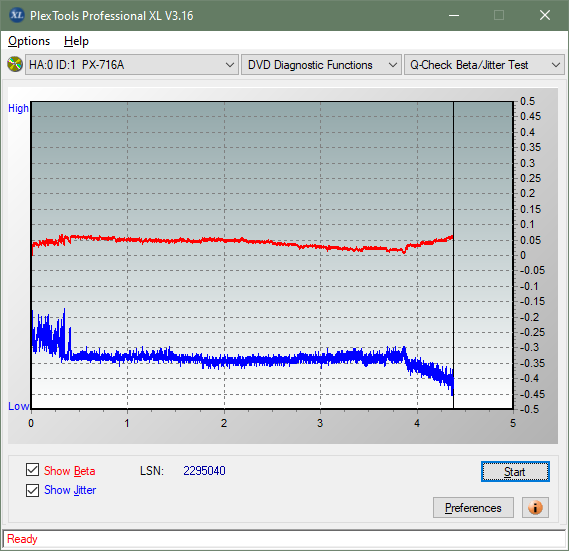Minimize the PlexTools window
569x551 pixels.
(x=454, y=15)
